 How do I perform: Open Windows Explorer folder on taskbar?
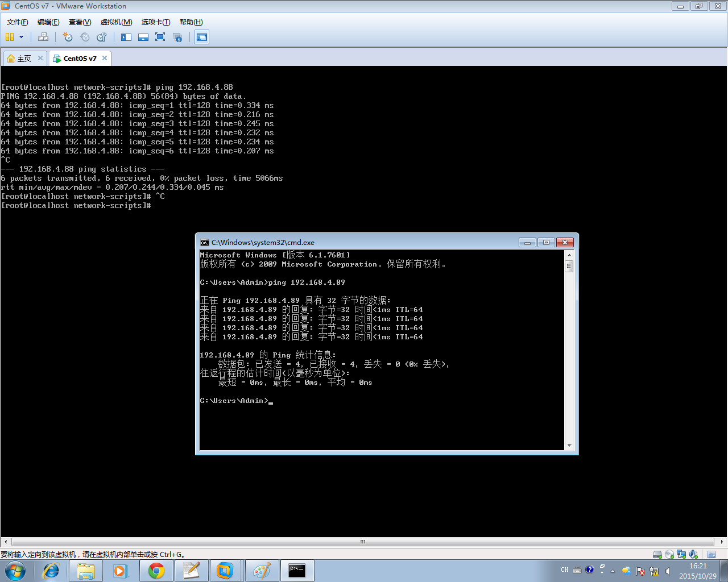pos(86,571)
